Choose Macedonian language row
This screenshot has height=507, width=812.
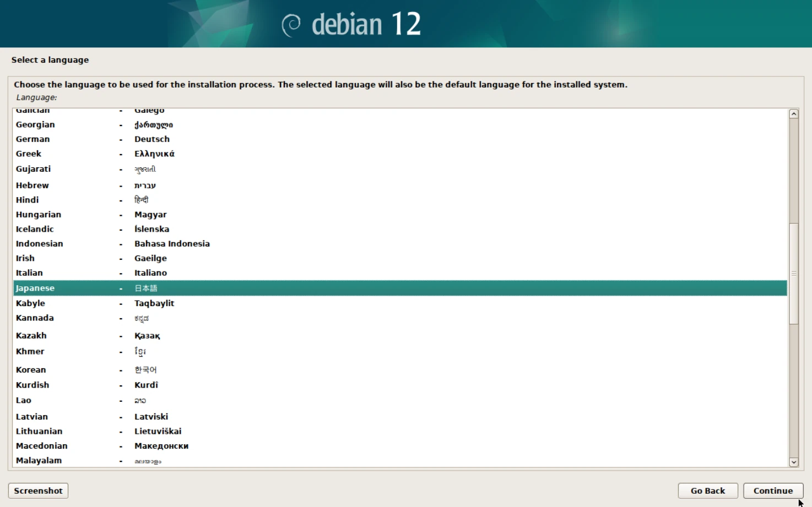pos(400,446)
